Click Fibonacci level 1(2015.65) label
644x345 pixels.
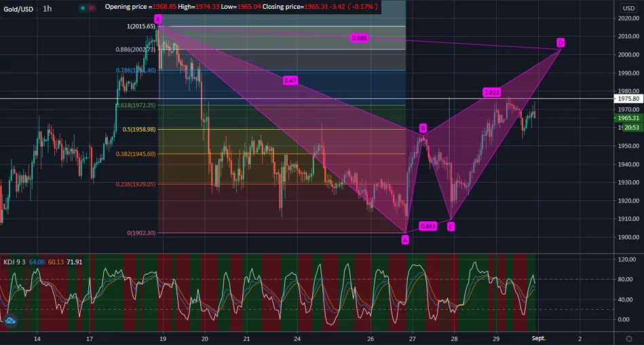click(141, 26)
